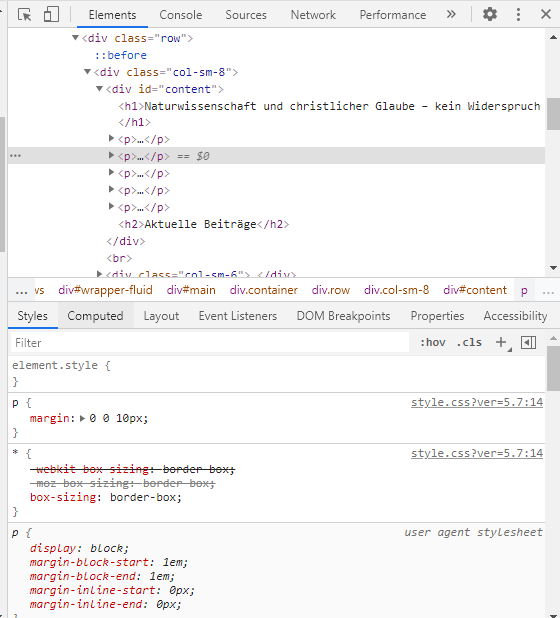The height and width of the screenshot is (618, 560).
Task: Expand the margin shorthand property triangle
Action: (x=82, y=418)
